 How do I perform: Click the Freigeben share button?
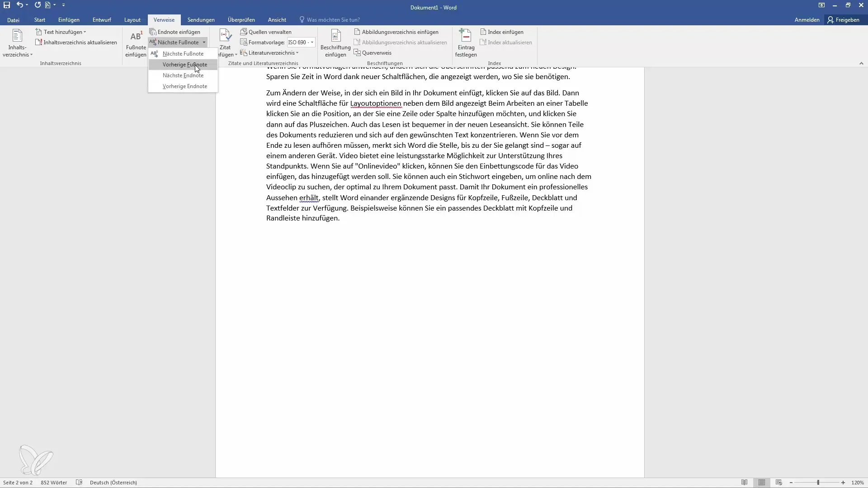[x=844, y=20]
